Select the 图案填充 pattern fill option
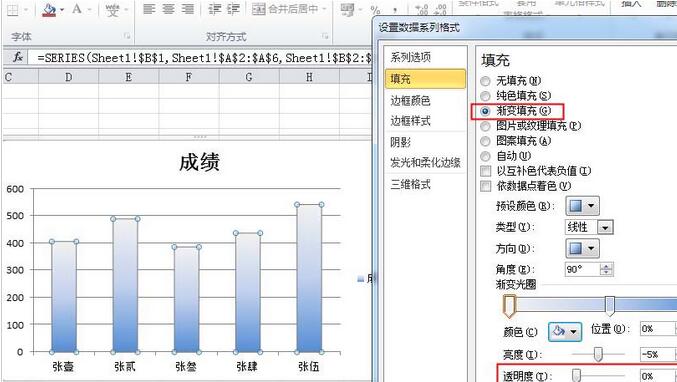677x382 pixels. [486, 141]
